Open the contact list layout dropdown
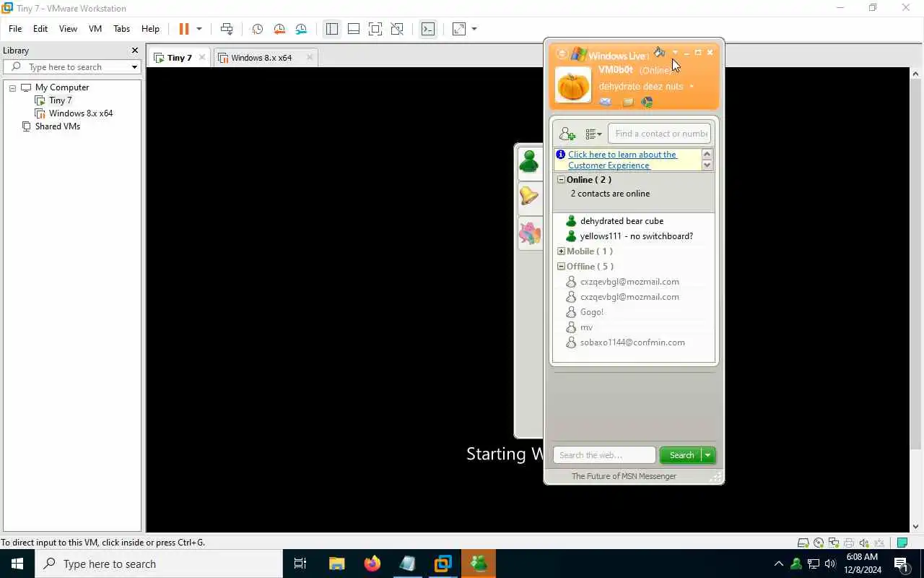 click(x=593, y=134)
